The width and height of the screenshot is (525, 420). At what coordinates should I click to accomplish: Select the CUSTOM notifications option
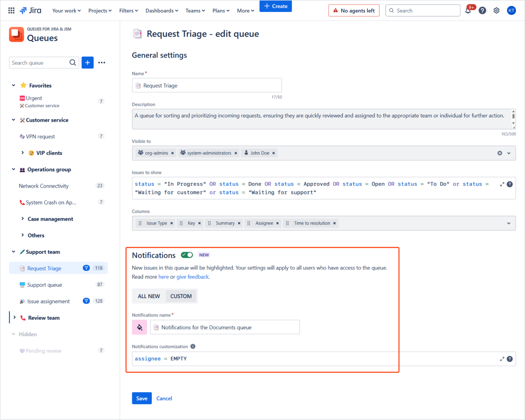[181, 296]
